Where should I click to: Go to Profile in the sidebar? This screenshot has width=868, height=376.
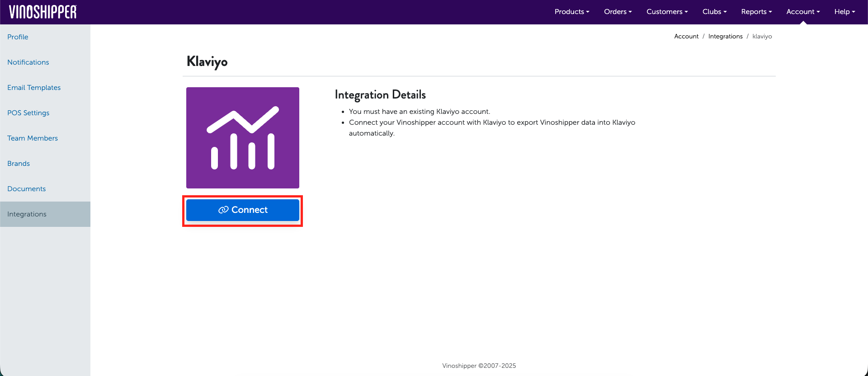(45, 37)
